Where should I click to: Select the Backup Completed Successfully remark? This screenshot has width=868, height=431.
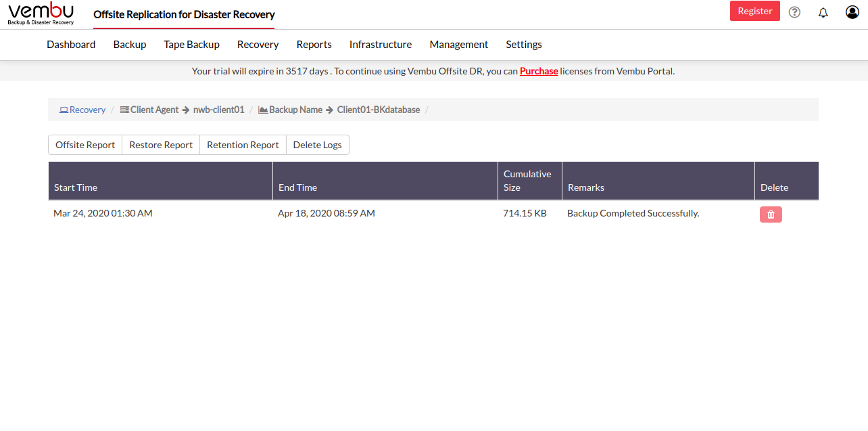tap(633, 213)
